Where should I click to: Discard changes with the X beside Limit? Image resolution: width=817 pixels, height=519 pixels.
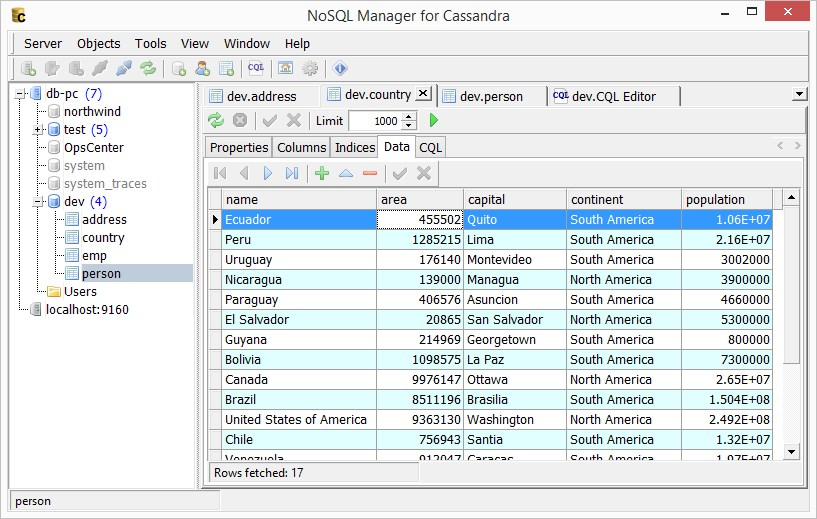pyautogui.click(x=294, y=120)
